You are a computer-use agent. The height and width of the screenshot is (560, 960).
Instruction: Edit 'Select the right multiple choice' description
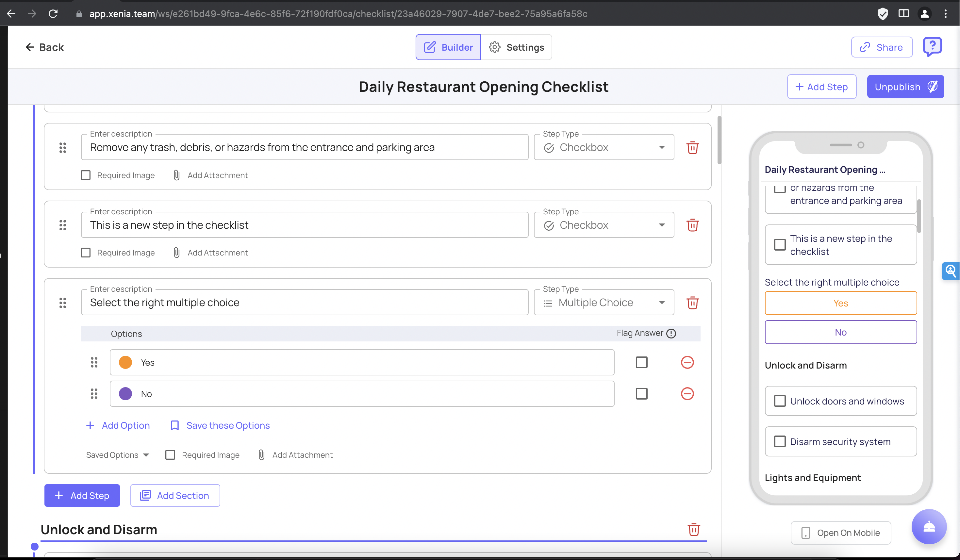305,303
